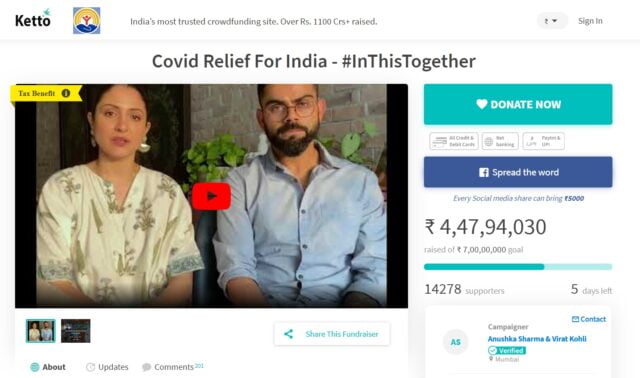Click the Tax Benefit info icon
This screenshot has width=640, height=378.
66,93
